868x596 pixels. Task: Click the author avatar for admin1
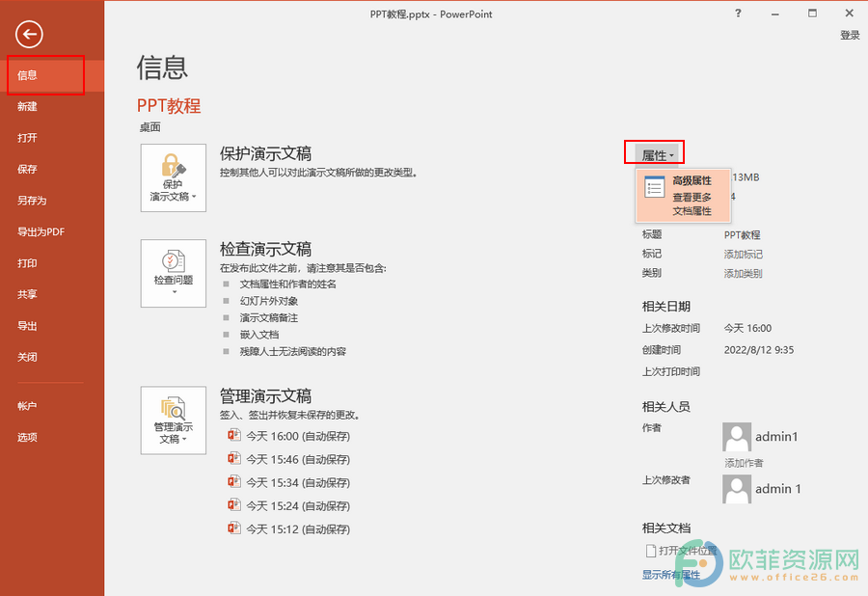pos(737,437)
